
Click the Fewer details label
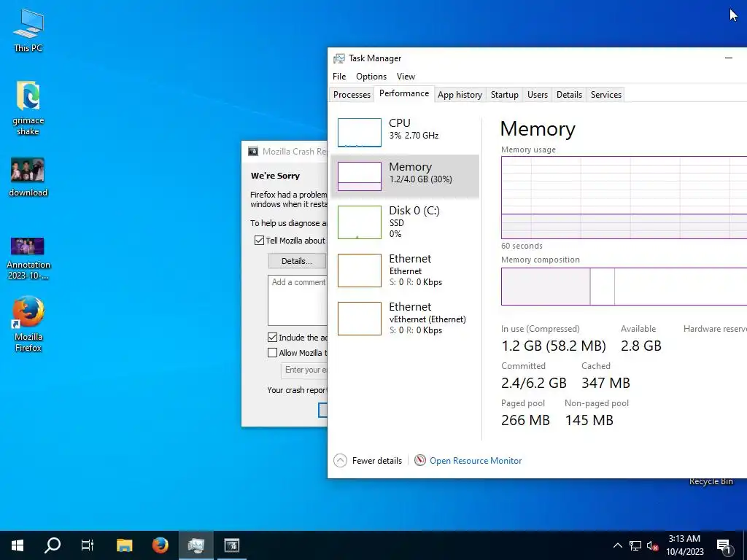point(377,461)
